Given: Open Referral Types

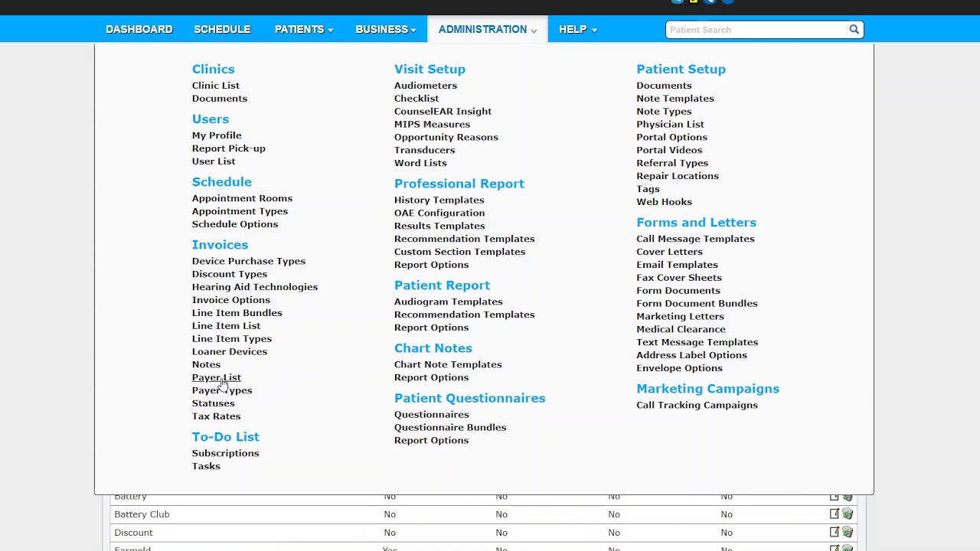Looking at the screenshot, I should pos(672,164).
